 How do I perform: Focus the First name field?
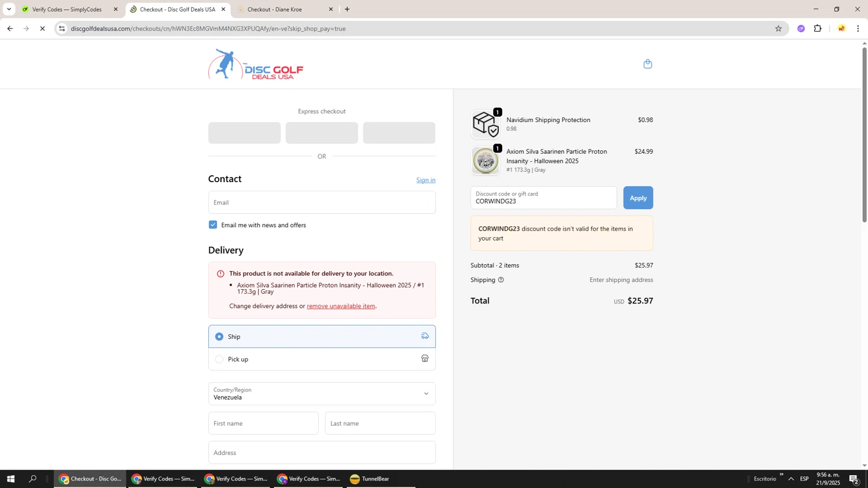coord(263,423)
